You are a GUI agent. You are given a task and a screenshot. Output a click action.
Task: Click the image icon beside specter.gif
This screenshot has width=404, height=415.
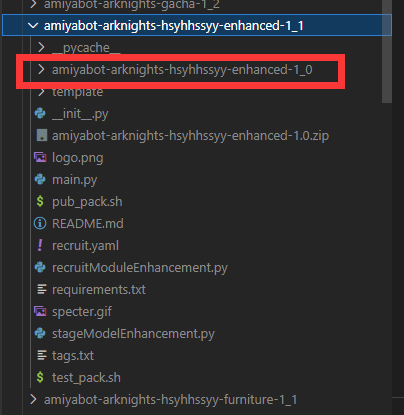click(x=40, y=311)
